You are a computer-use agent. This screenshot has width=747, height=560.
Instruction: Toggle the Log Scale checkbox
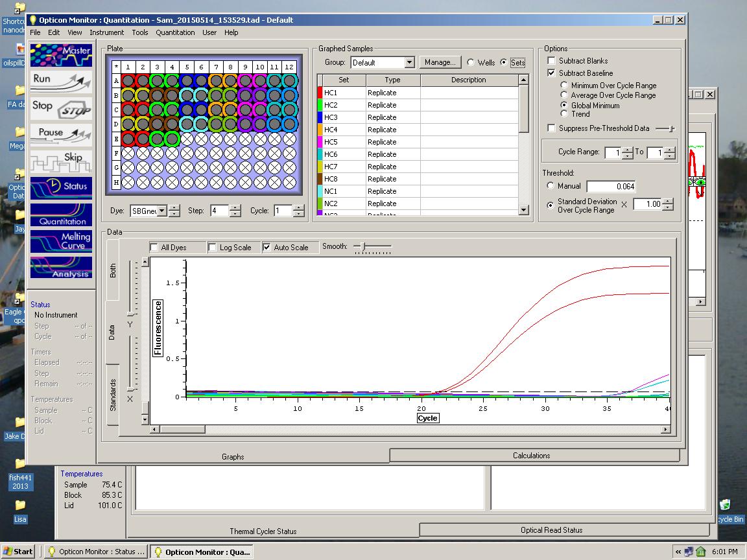[x=213, y=248]
